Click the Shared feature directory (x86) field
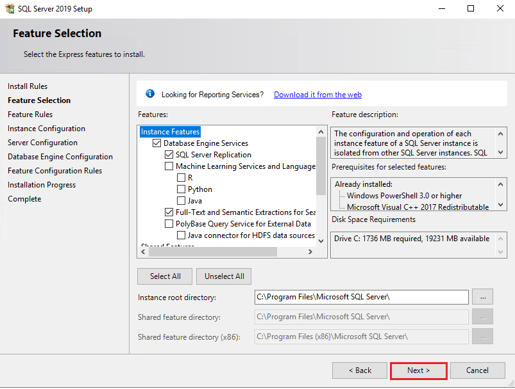This screenshot has height=389, width=515. coord(361,337)
